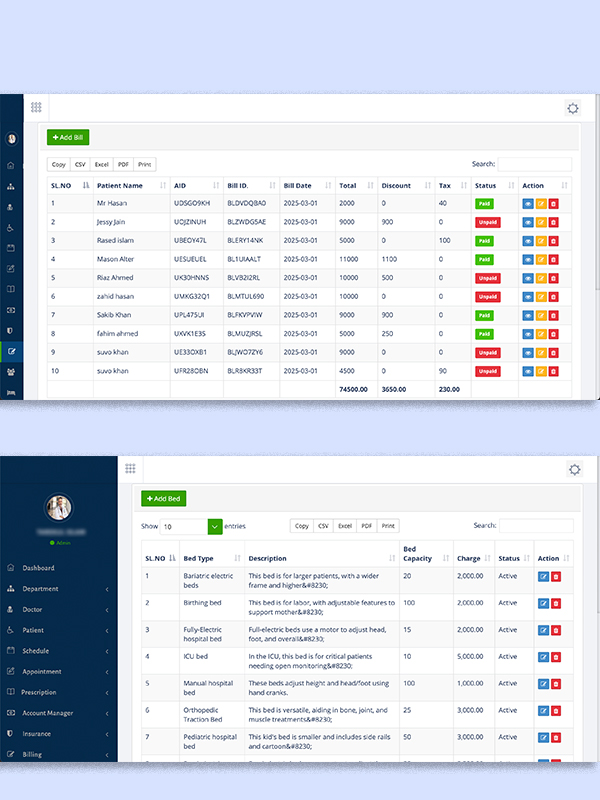
Task: Delete Jessy Jain's bill using the trash icon
Action: tap(554, 221)
